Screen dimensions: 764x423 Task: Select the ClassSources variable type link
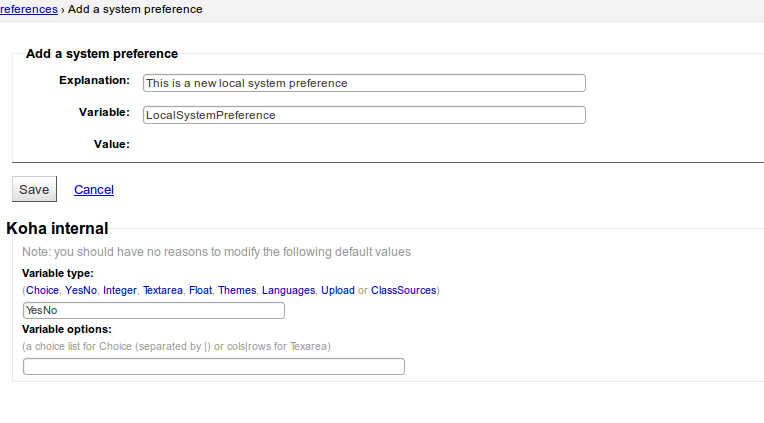[x=403, y=290]
